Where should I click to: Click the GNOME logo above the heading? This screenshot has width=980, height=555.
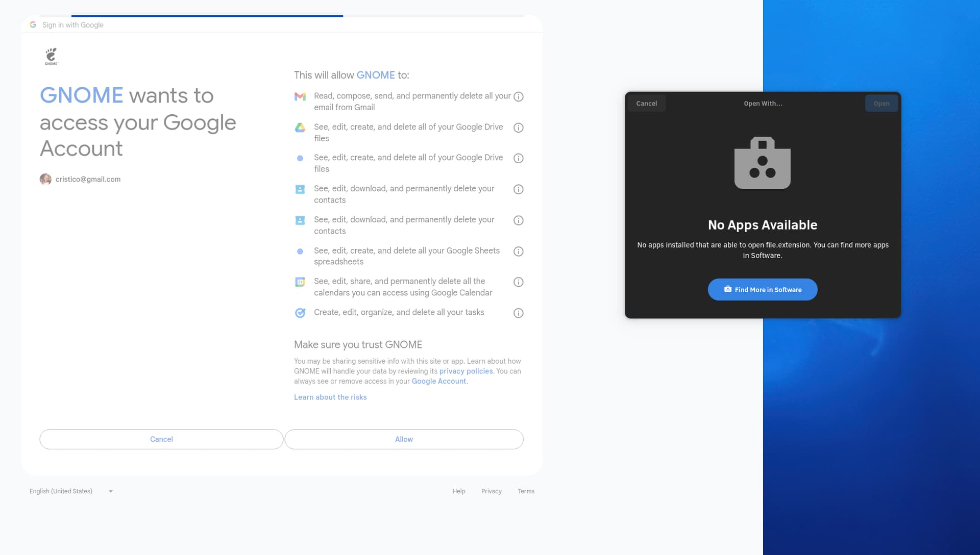click(51, 56)
